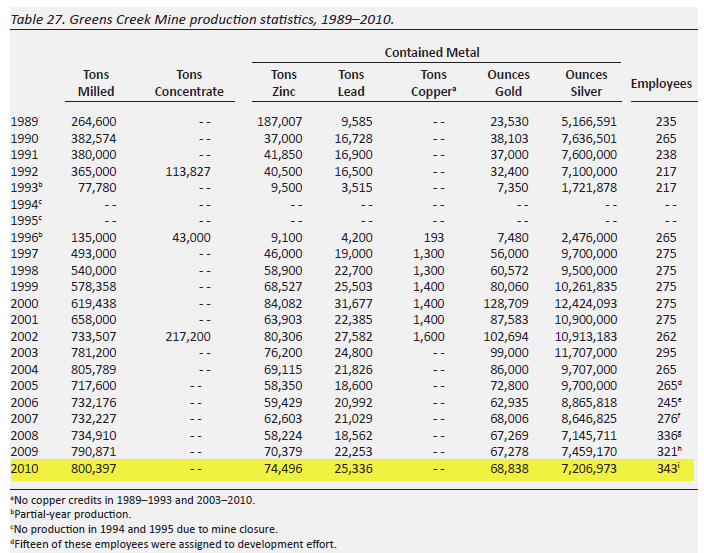Select the highlighted year 2010 row label

(x=24, y=469)
